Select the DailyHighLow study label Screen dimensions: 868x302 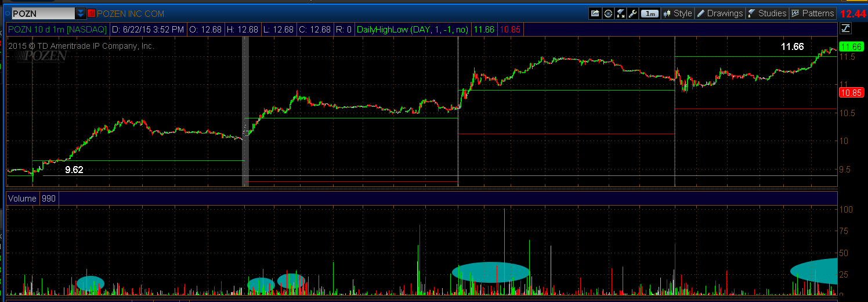[x=414, y=29]
